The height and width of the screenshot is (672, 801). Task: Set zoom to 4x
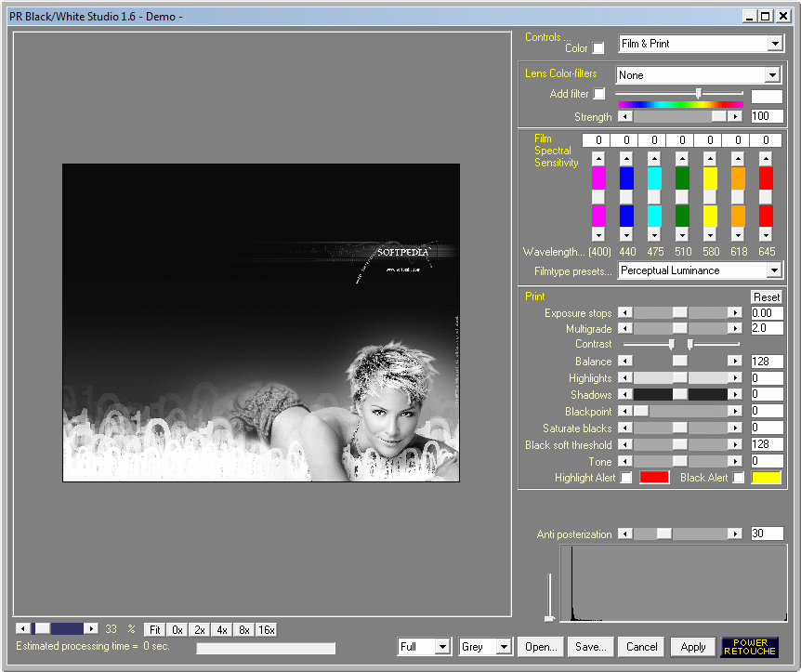(x=222, y=629)
